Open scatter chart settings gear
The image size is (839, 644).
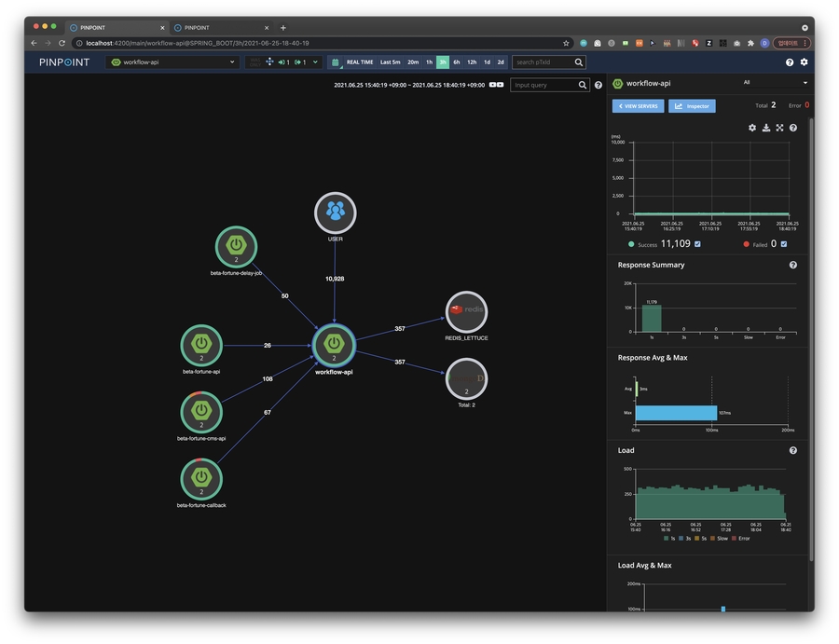click(x=752, y=128)
